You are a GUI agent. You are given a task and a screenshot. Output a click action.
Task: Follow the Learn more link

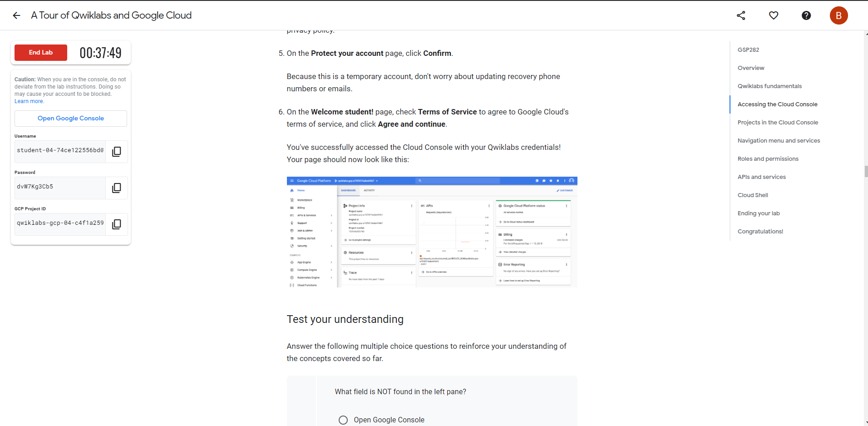click(x=29, y=101)
